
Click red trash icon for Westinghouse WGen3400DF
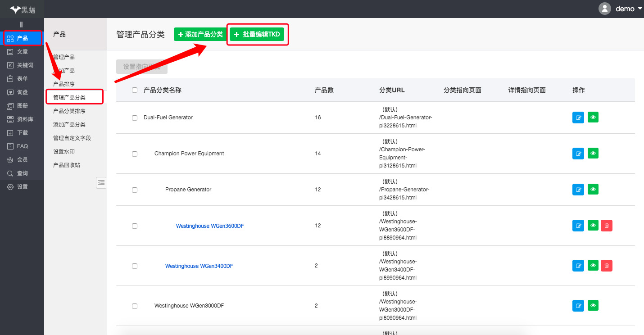click(607, 266)
